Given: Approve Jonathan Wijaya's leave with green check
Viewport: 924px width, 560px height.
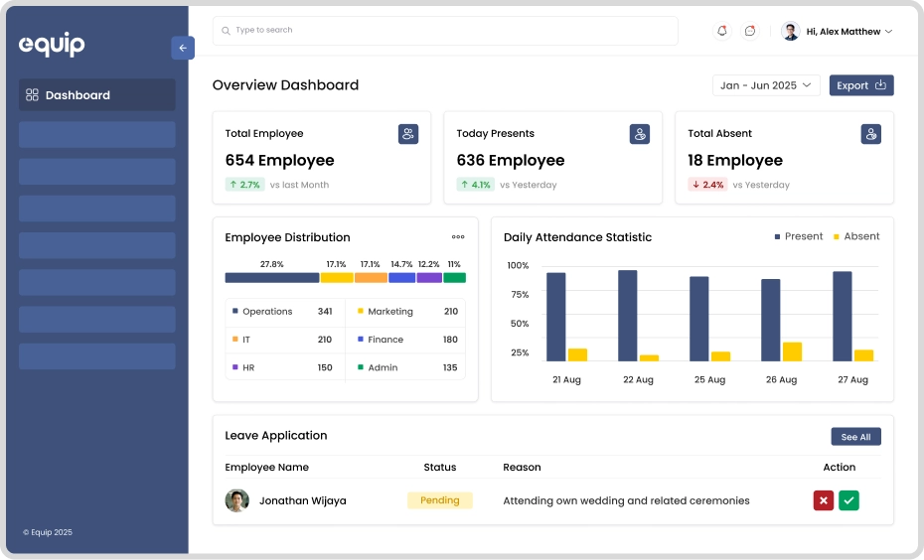Looking at the screenshot, I should [848, 500].
